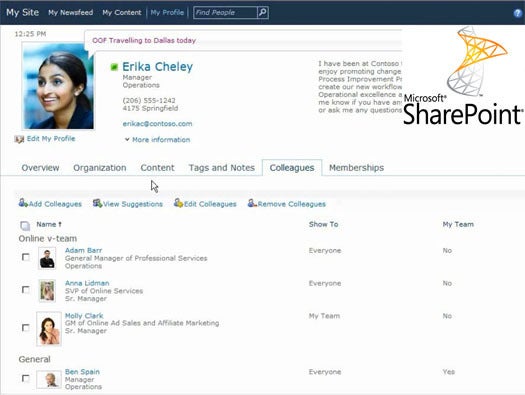Viewport: 525px width, 395px height.
Task: Click the Edit My Profile icon
Action: click(x=19, y=139)
